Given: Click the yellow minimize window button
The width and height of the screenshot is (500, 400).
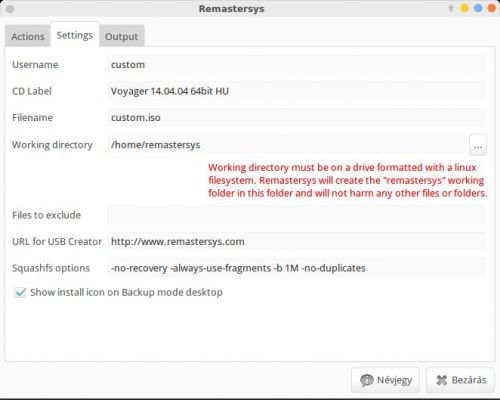Looking at the screenshot, I should [464, 8].
